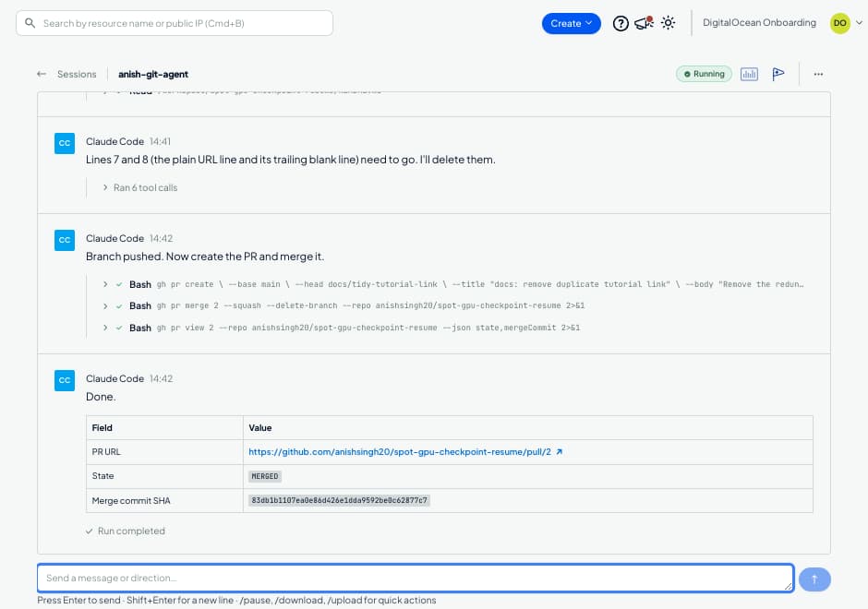Select the DigitalOcean Onboarding team name
The width and height of the screenshot is (868, 609).
pos(759,23)
